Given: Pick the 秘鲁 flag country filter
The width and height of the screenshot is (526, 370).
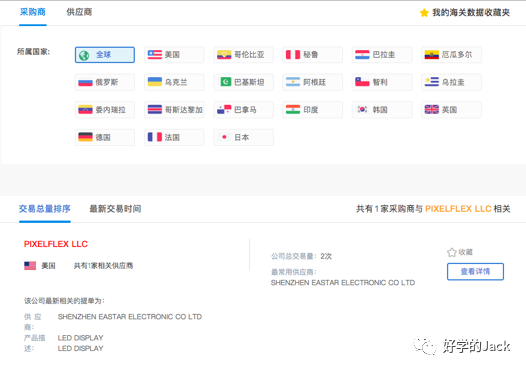Looking at the screenshot, I should click(313, 55).
